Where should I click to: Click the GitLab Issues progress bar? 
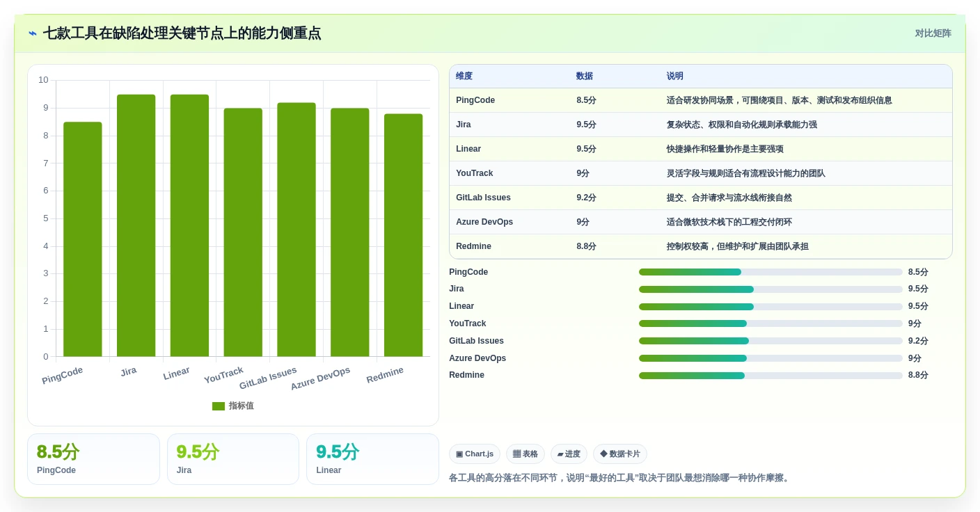click(x=770, y=341)
